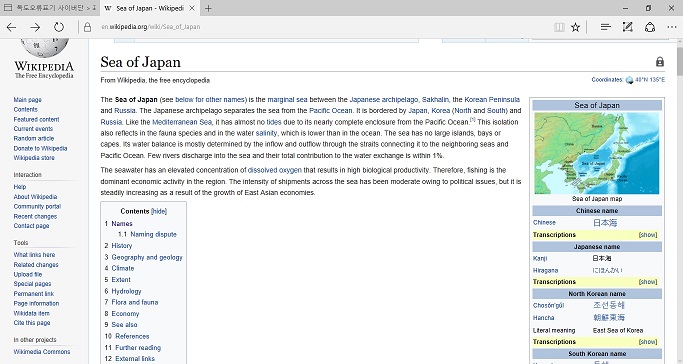
Task: Open Recent changes link
Action: pos(35,216)
